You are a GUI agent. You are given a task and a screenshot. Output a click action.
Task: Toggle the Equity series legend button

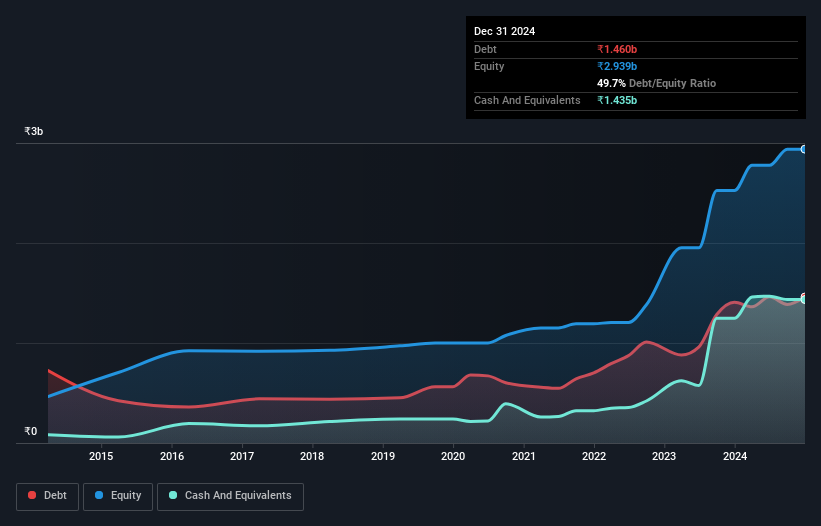tap(118, 496)
